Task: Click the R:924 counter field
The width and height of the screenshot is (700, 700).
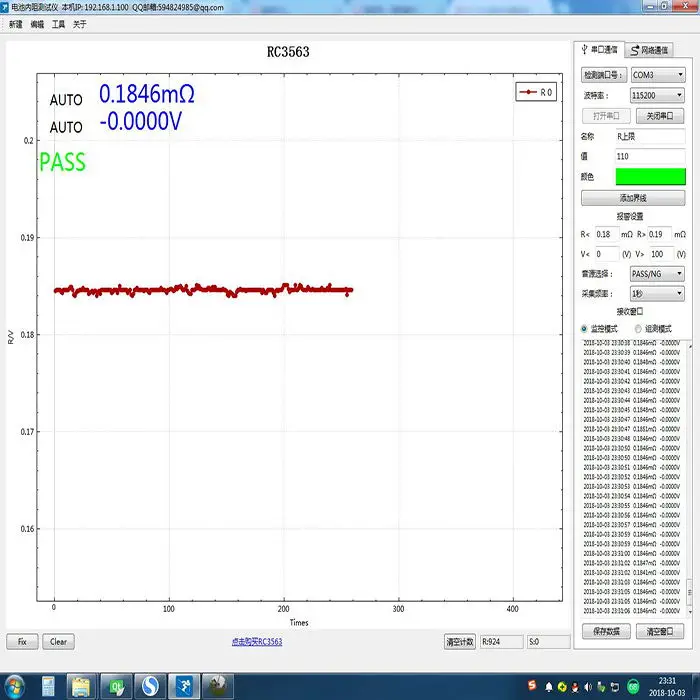Action: pyautogui.click(x=501, y=642)
